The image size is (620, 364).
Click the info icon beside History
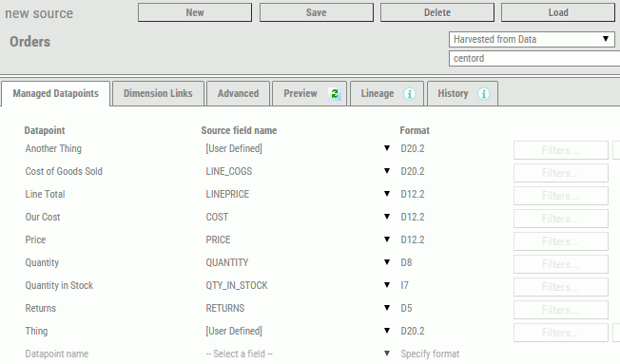click(x=484, y=94)
